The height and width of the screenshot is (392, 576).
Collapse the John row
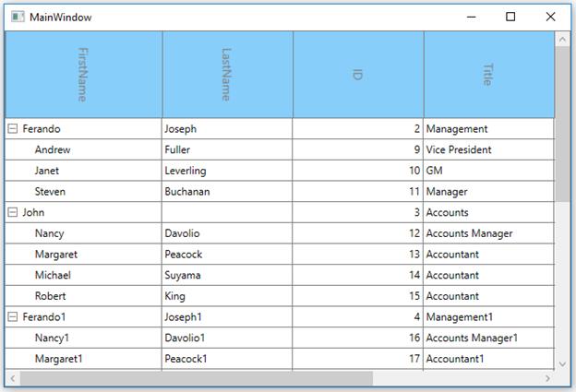tap(13, 212)
